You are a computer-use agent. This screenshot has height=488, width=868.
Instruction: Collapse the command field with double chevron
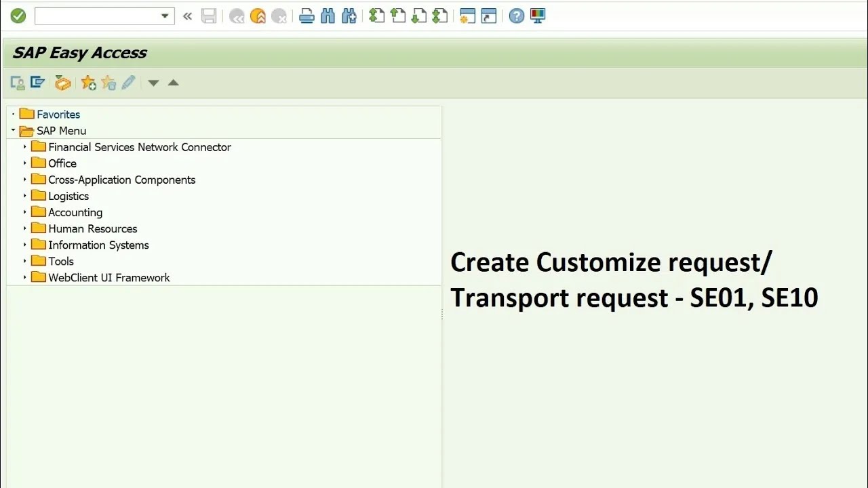pyautogui.click(x=188, y=16)
